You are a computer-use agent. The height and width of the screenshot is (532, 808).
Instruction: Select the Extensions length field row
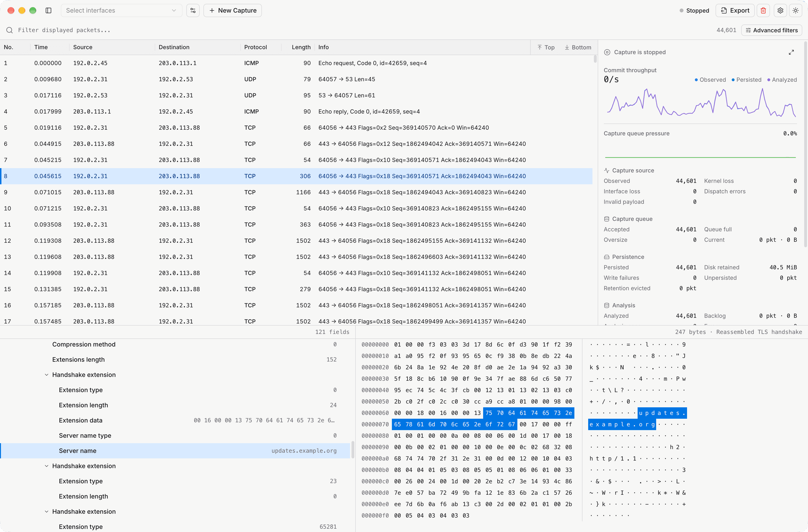click(x=175, y=360)
